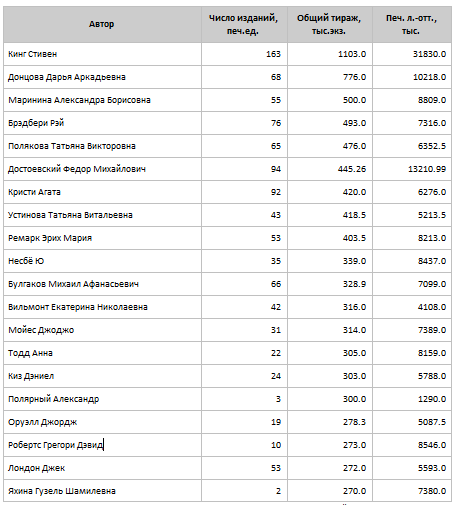
Task: Click 'Достоевский Федор Михайлович' cell
Action: click(x=102, y=169)
